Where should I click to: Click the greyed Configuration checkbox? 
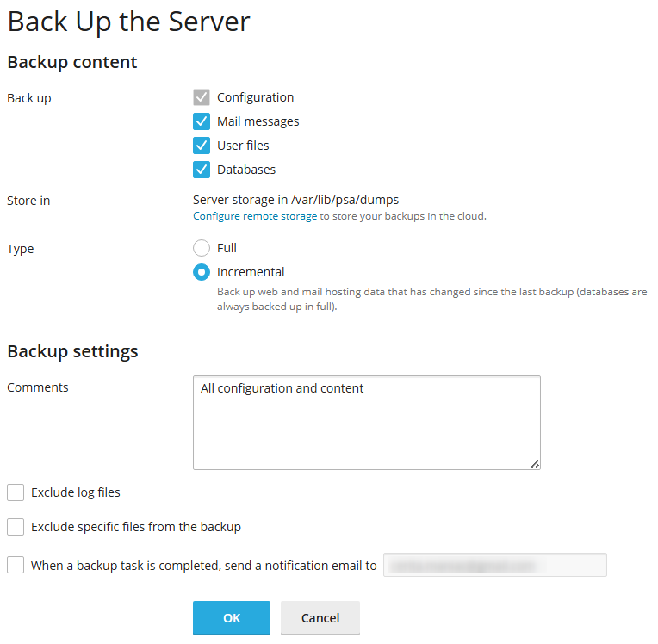202,97
